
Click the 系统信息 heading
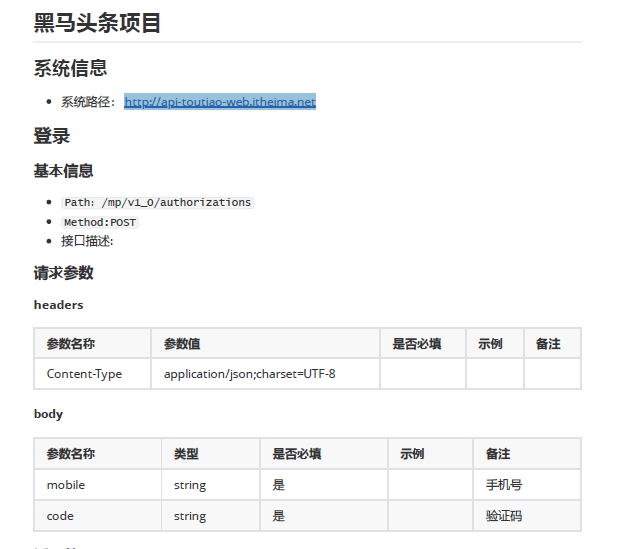click(71, 68)
